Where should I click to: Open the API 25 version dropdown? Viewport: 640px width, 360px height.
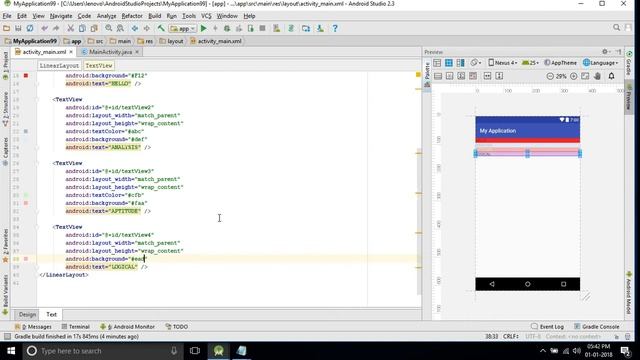pos(530,62)
